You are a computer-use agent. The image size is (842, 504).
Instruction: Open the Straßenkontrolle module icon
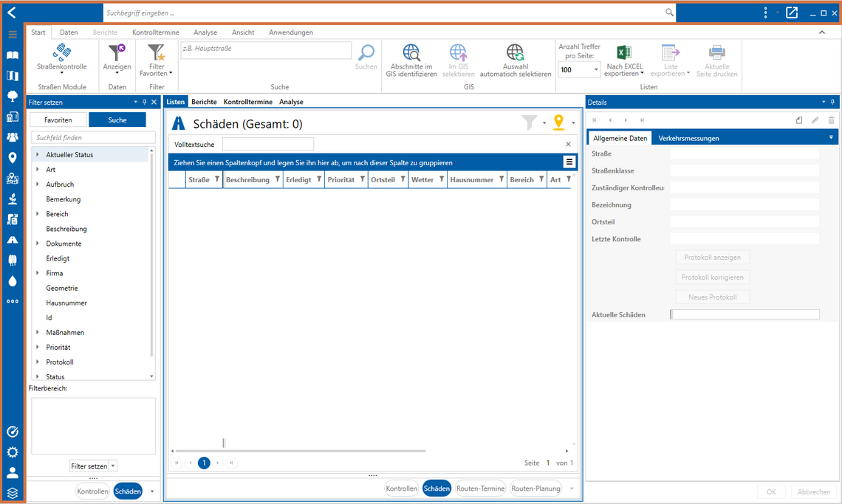click(x=62, y=52)
